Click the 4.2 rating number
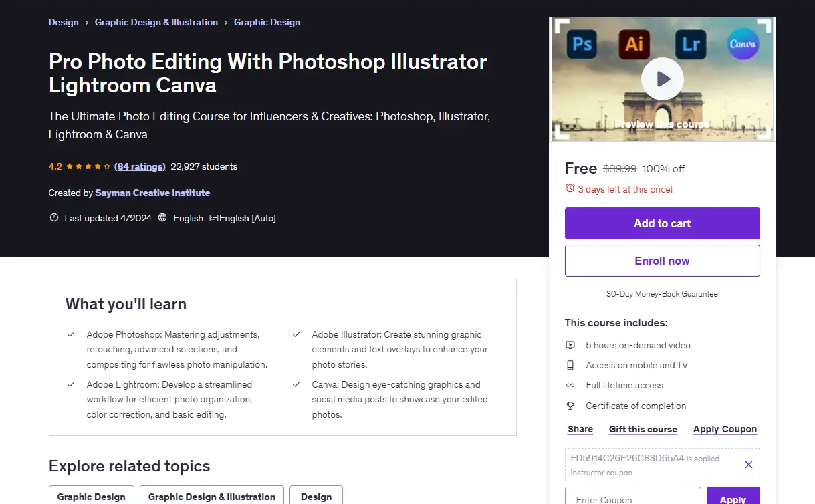The image size is (815, 504). (x=55, y=166)
